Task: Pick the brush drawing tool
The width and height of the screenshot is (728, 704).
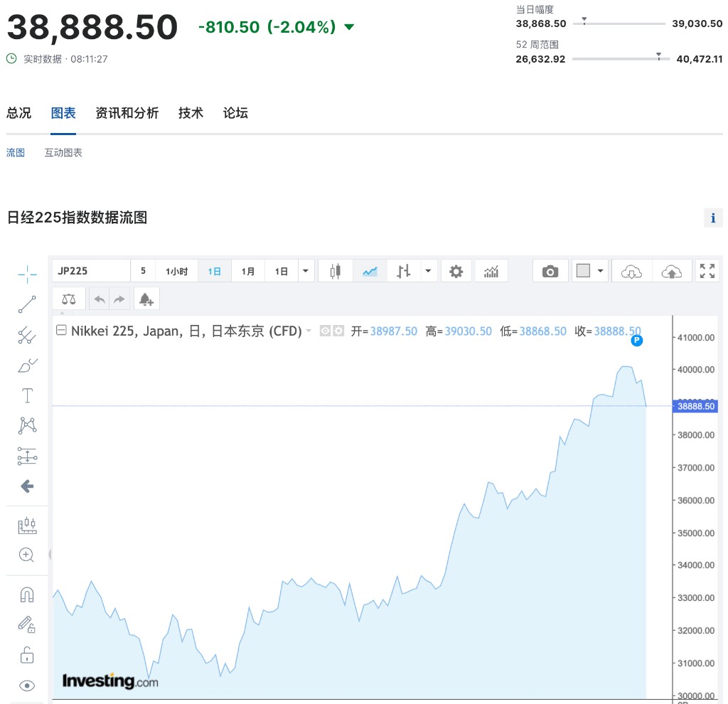Action: point(27,366)
